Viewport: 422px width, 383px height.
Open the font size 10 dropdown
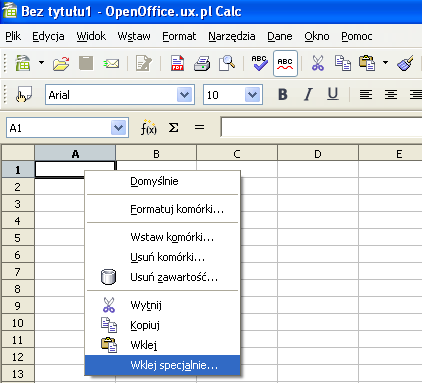click(x=252, y=95)
